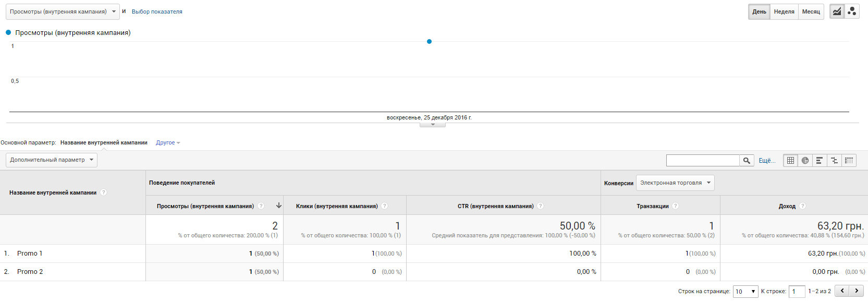Screen dimensions: 868x301
Task: Click the blue data point on the chart
Action: coord(429,41)
